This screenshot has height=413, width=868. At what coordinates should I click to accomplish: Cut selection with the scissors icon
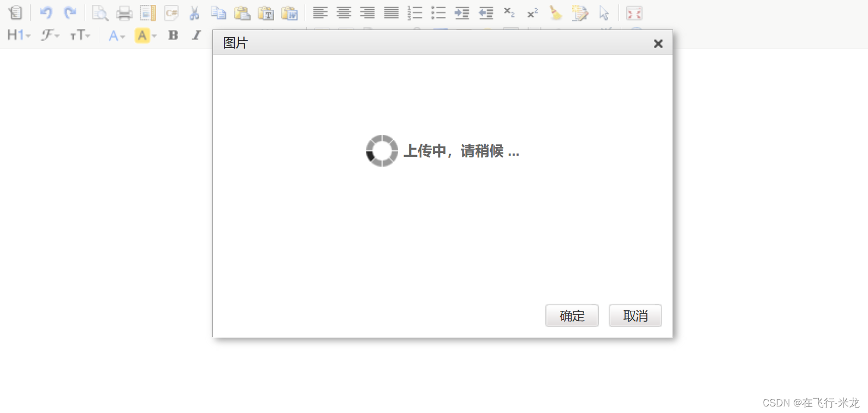(x=194, y=13)
